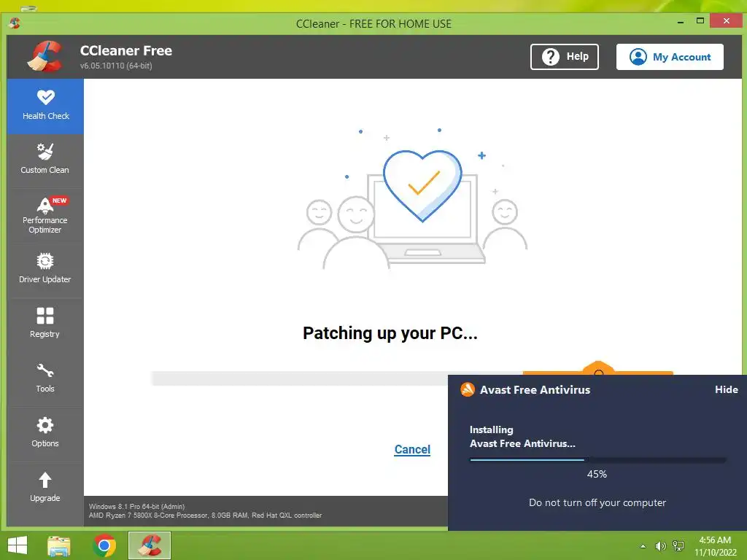747x560 pixels.
Task: Maximize the CCleaner window
Action: (700, 21)
